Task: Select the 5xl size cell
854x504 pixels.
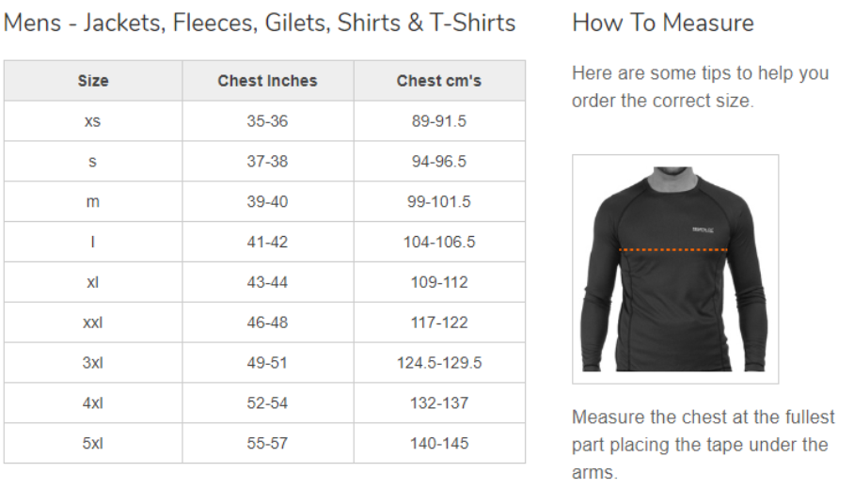Action: click(93, 443)
